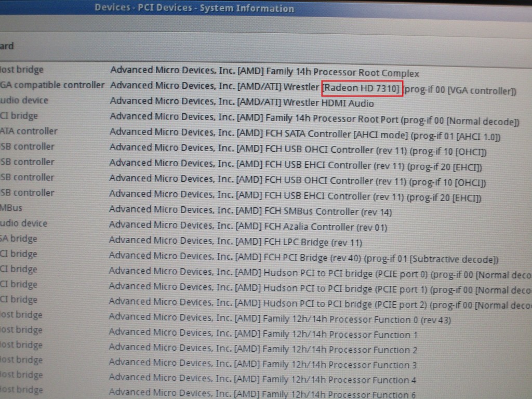Select the Wrestler VGA controller description text

(313, 88)
